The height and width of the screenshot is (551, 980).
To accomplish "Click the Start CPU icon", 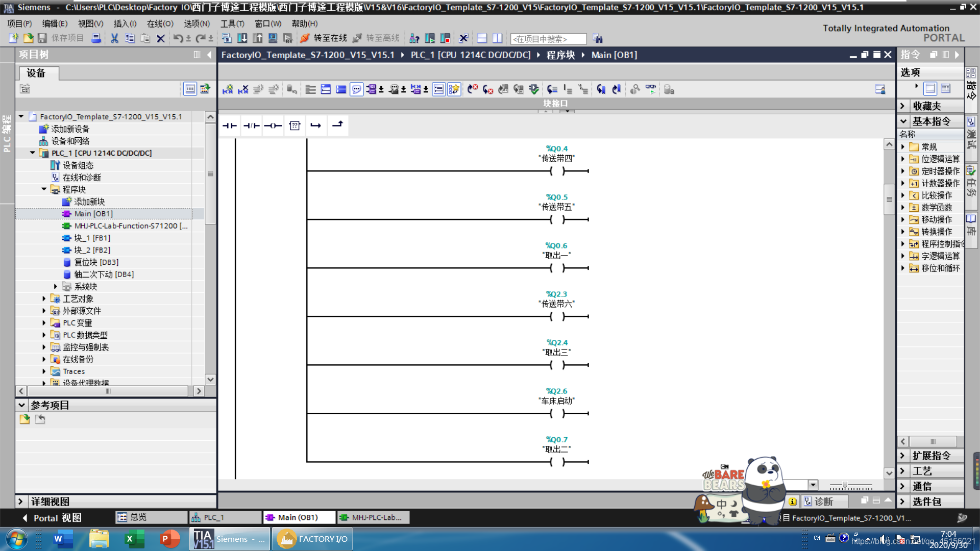I will click(x=430, y=38).
